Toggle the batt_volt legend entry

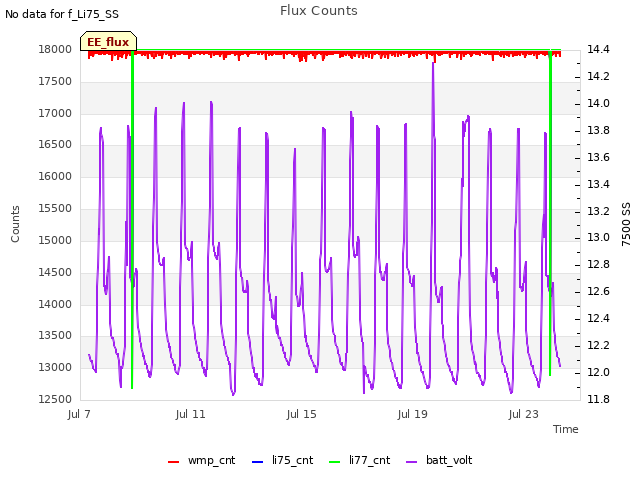(x=439, y=460)
